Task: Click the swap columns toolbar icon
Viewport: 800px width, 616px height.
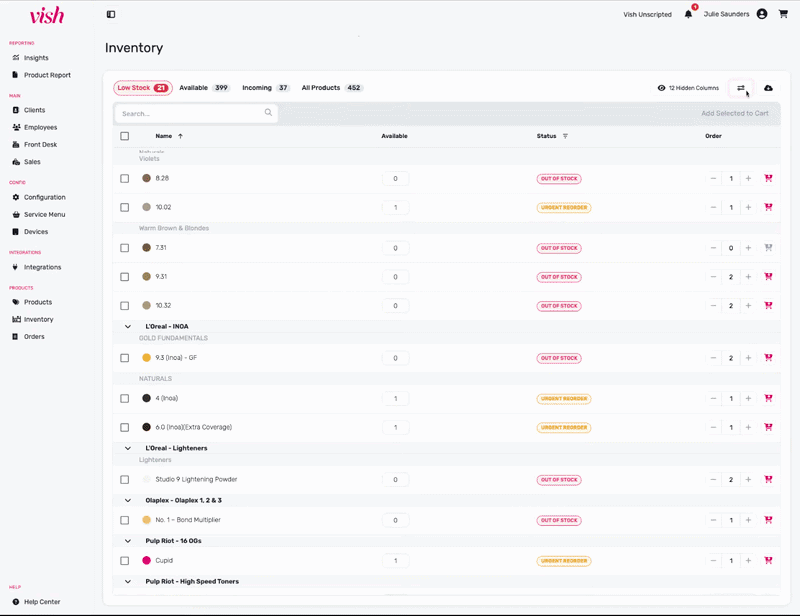Action: click(741, 88)
